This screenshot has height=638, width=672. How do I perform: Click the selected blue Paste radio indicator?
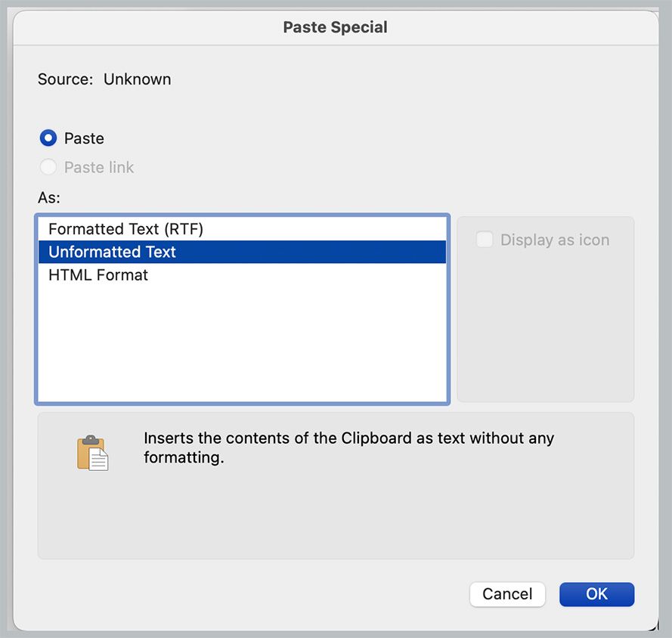pyautogui.click(x=48, y=138)
